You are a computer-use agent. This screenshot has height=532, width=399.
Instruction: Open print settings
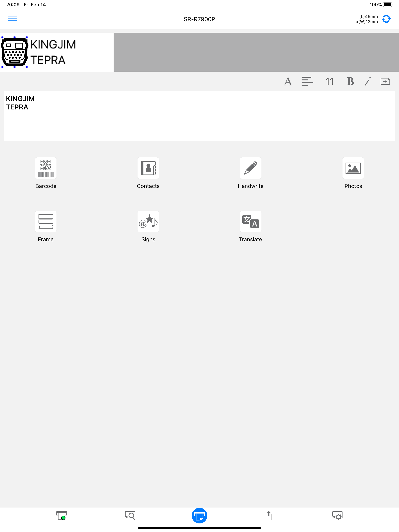coord(337,516)
